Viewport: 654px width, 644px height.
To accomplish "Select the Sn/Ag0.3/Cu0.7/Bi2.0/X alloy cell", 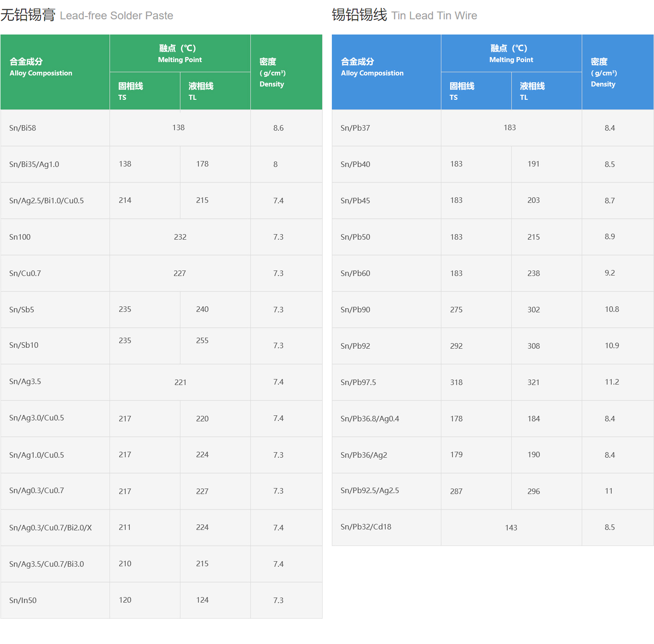I will 51,528.
